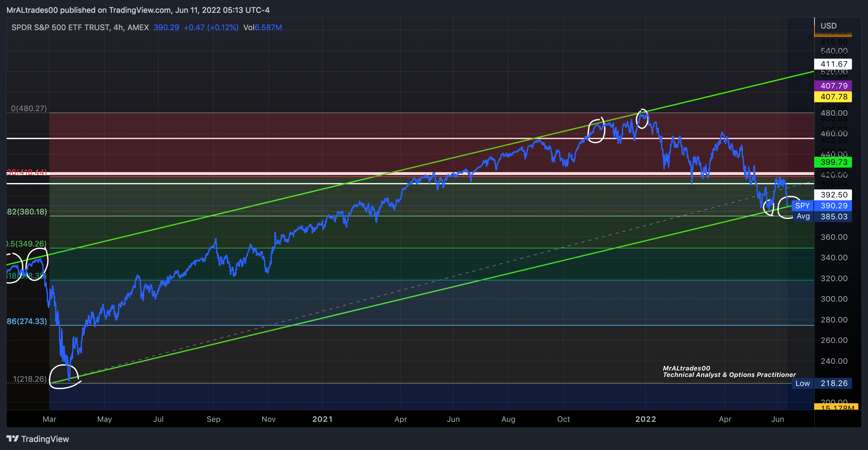Click the white 392.50 price label
The height and width of the screenshot is (450, 868).
point(833,195)
